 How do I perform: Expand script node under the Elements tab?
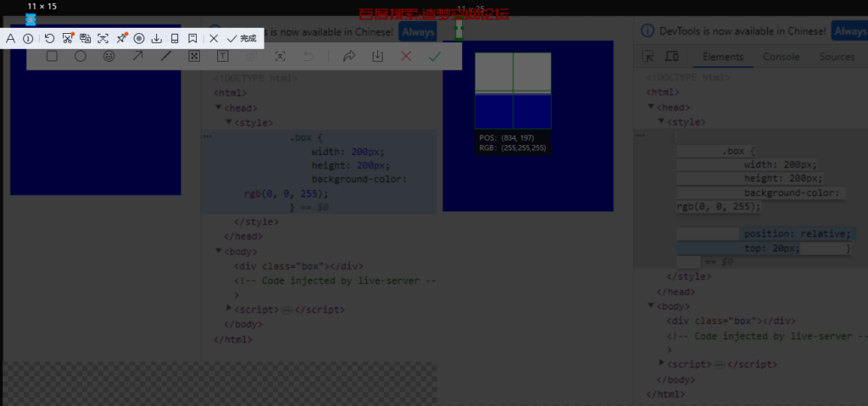pyautogui.click(x=661, y=363)
